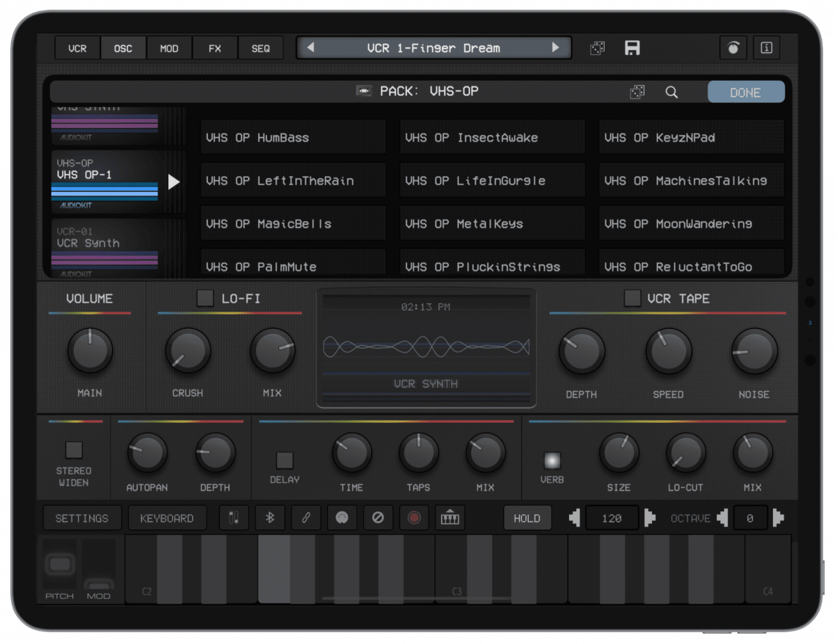Open the MOD tab
Viewport: 835px width, 644px height.
(x=169, y=48)
